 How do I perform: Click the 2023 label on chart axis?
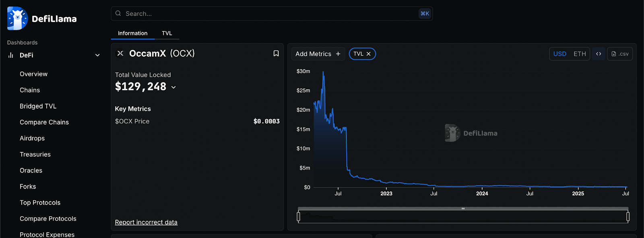tap(386, 193)
